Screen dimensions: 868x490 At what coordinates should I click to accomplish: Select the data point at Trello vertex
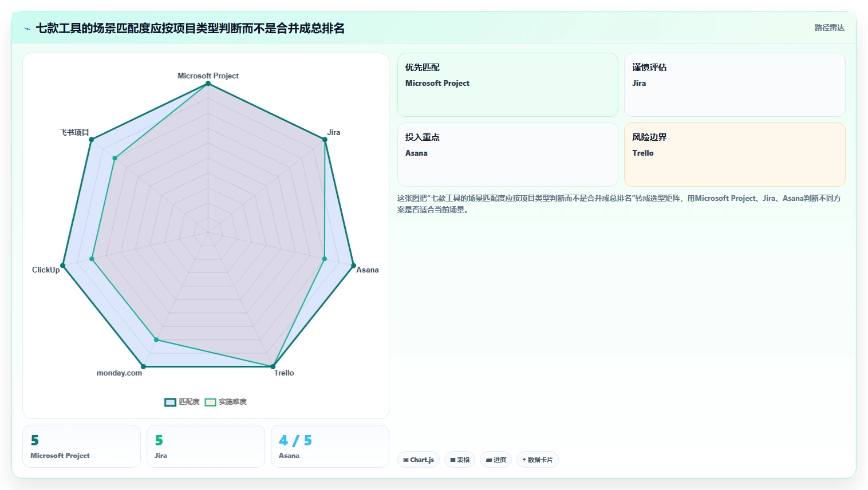pos(273,366)
